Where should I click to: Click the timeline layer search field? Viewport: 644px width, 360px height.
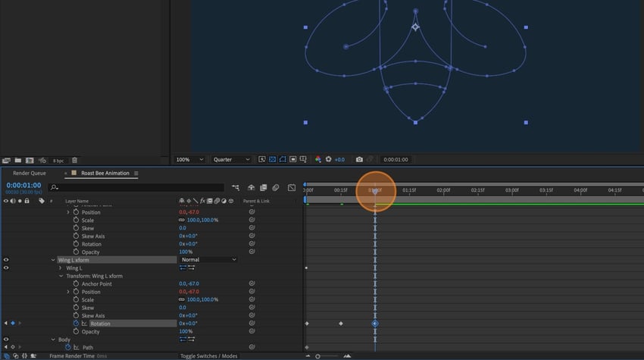(x=136, y=187)
